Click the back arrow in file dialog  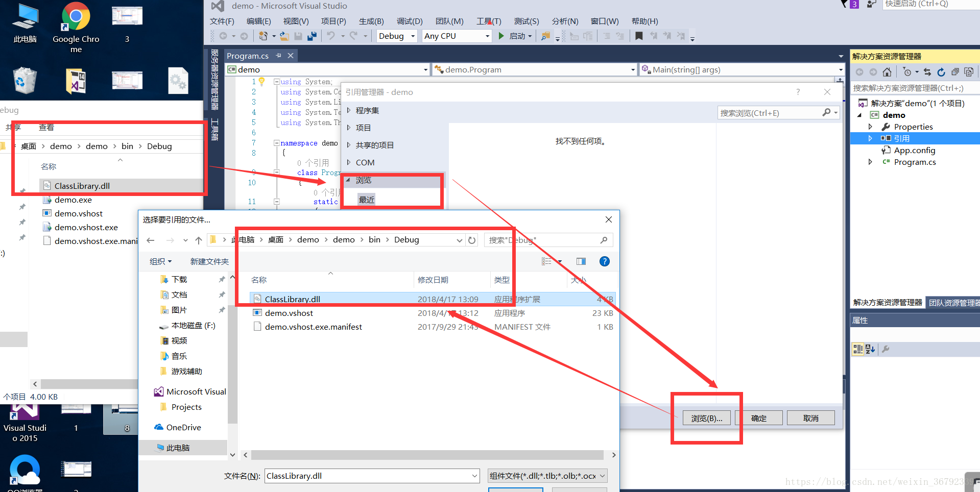tap(150, 240)
